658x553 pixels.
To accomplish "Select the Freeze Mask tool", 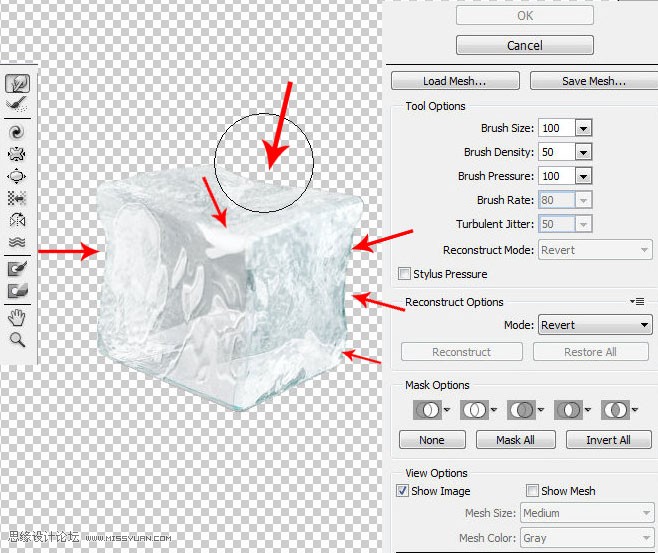I will click(17, 269).
